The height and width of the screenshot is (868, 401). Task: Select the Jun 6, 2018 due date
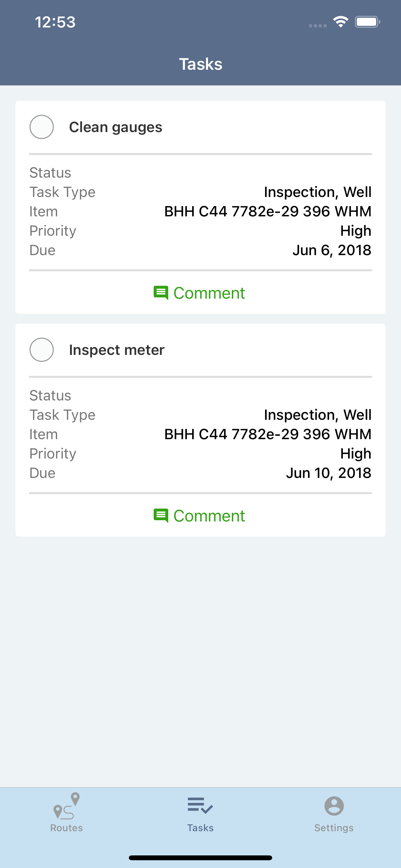point(332,250)
